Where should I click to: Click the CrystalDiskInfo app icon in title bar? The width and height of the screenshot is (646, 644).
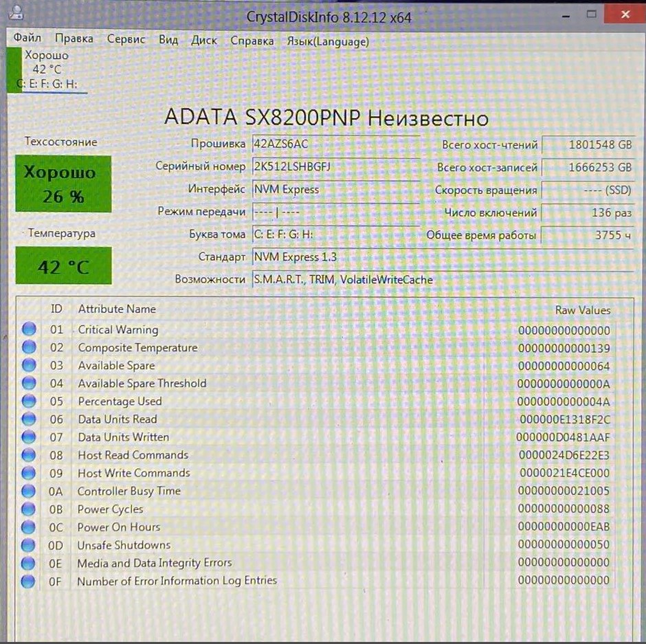point(16,12)
